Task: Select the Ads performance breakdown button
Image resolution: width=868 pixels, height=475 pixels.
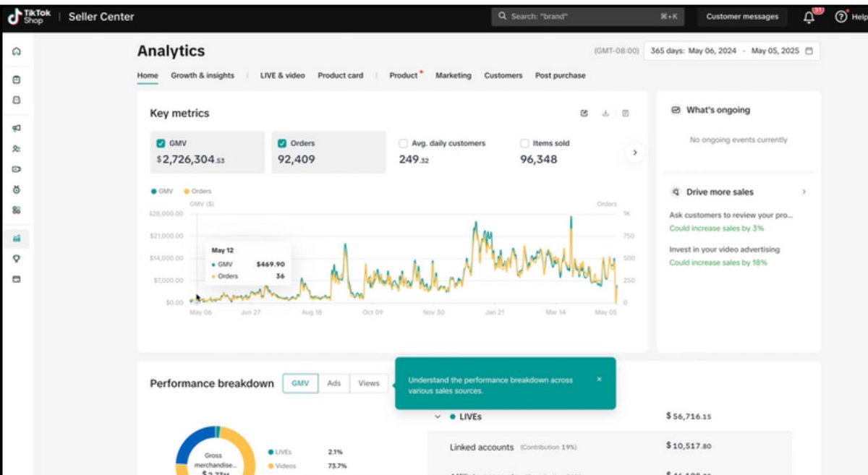Action: (x=333, y=383)
